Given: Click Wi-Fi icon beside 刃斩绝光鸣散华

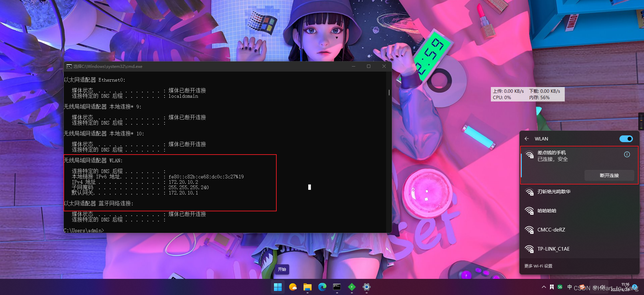Looking at the screenshot, I should click(530, 192).
